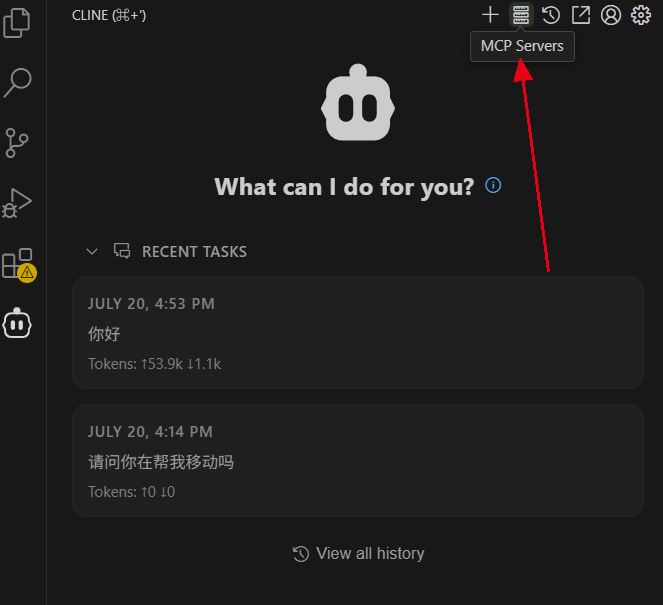Open the MCP Servers icon

tap(521, 15)
